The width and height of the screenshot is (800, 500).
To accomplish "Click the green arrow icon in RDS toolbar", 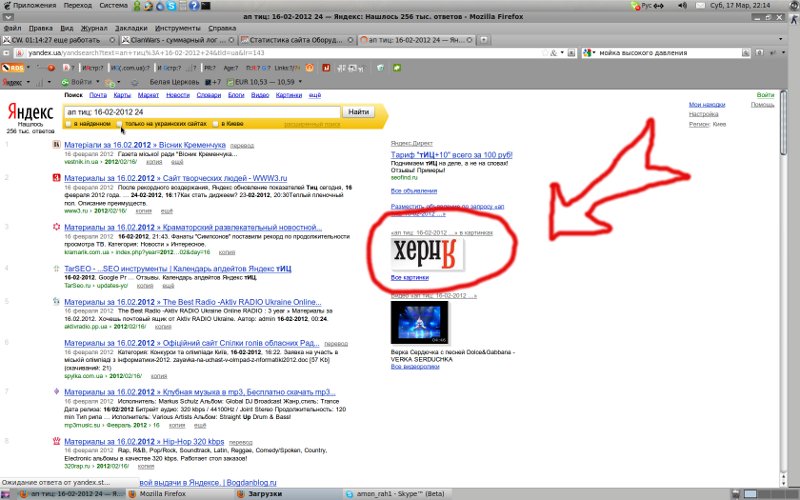I will tap(396, 67).
